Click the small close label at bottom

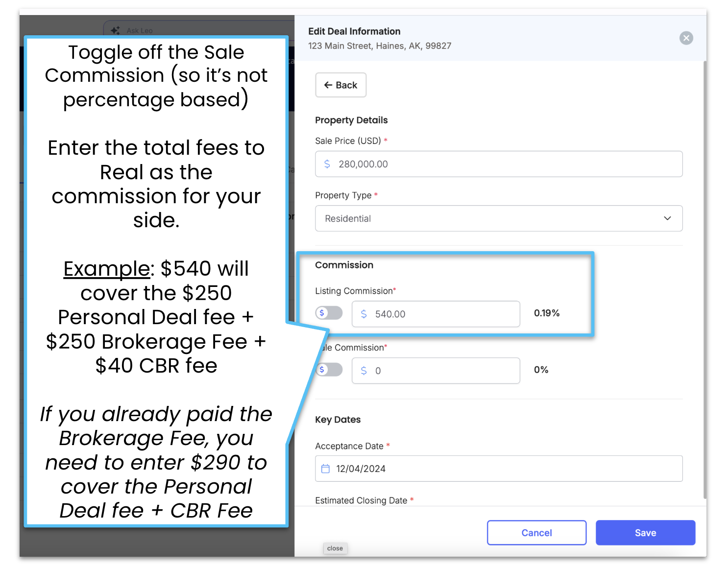[335, 548]
